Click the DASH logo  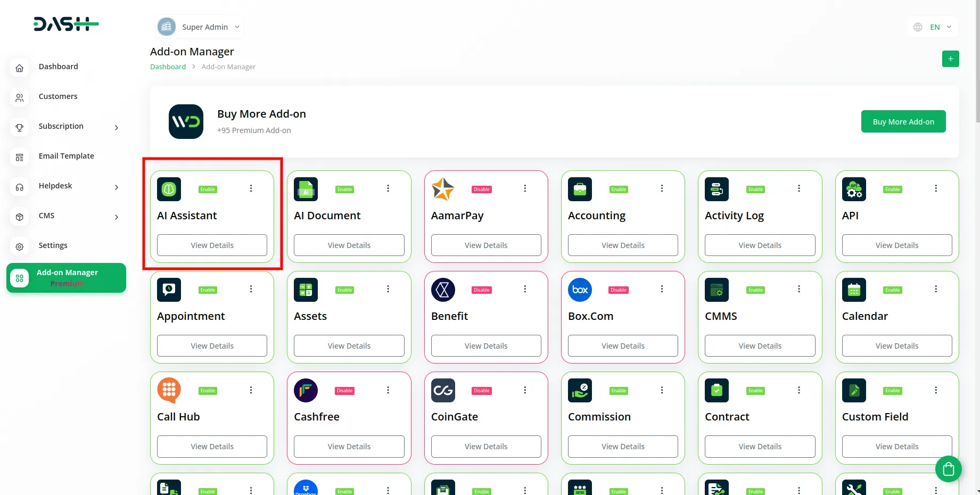click(x=66, y=24)
